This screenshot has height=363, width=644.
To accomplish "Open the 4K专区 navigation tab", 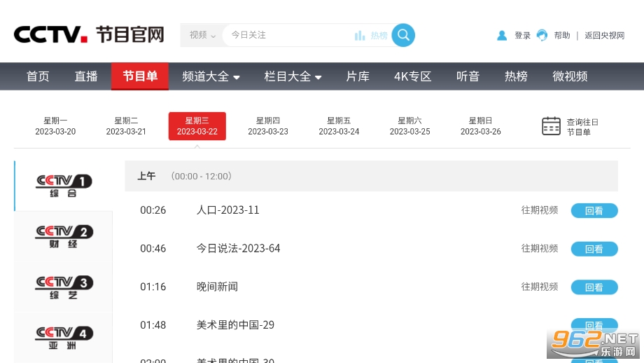I will point(412,77).
